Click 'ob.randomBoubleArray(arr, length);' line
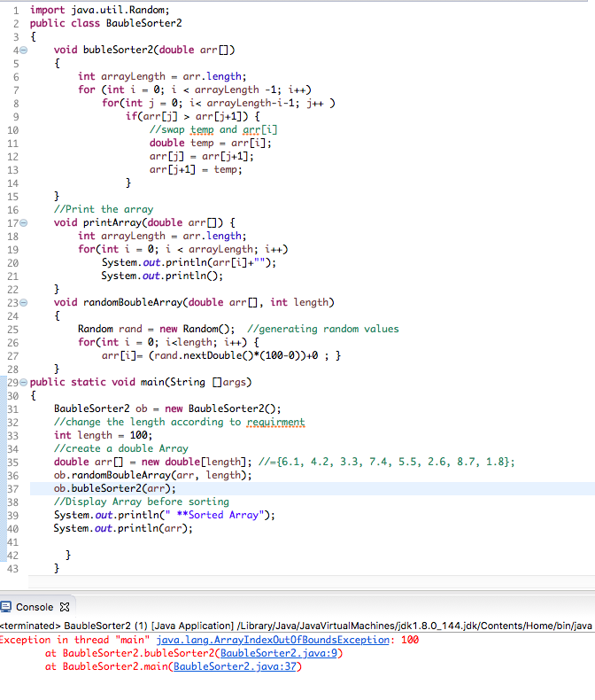Viewport: 595px width, 700px height. click(152, 475)
